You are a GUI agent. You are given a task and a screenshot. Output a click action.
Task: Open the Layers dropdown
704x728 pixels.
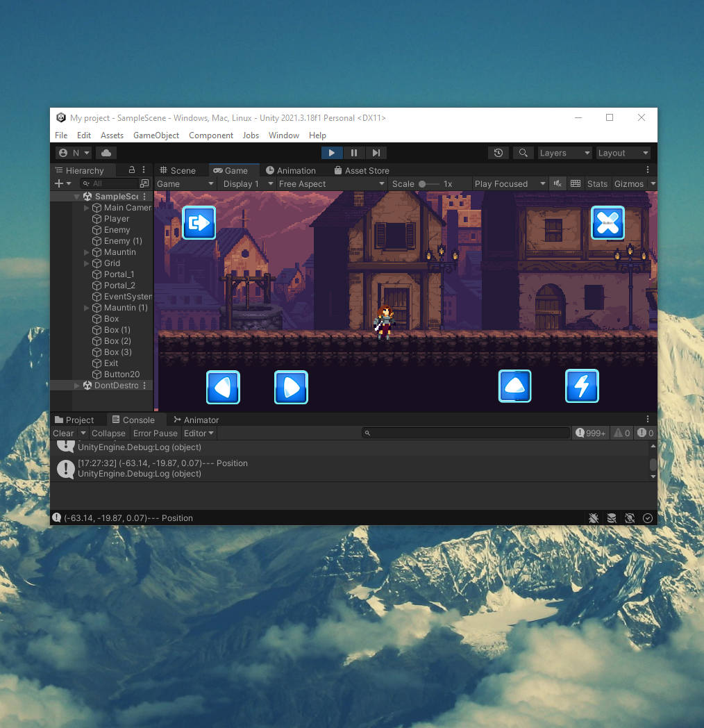[564, 153]
